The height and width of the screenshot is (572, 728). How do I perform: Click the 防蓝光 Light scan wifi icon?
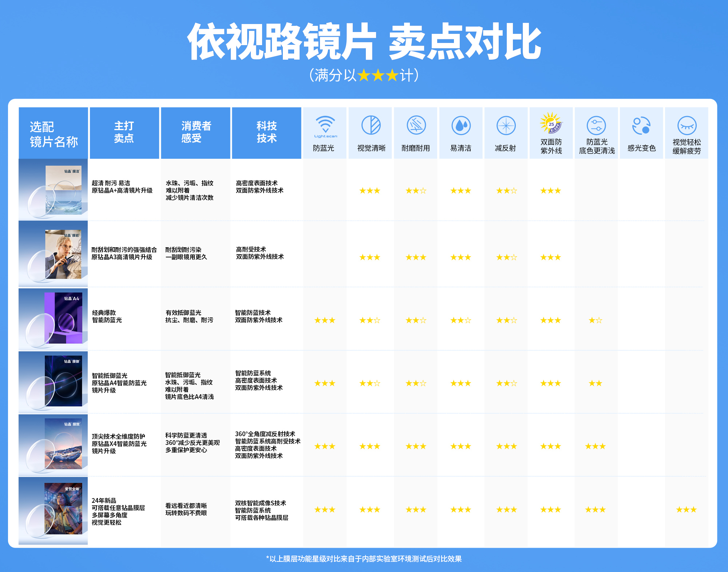tap(325, 127)
